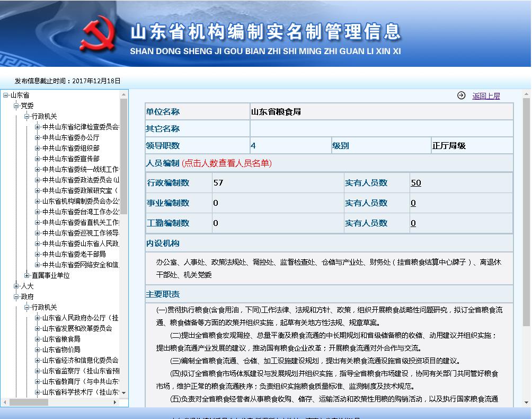Select 中共山东省委巡视工作领导 item
Viewport: 532px width, 419px height.
pos(81,233)
